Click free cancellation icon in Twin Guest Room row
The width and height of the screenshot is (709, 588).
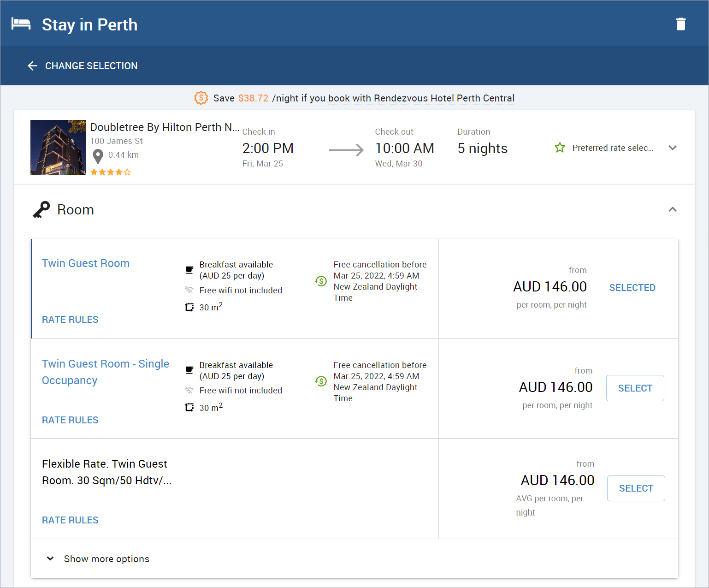click(321, 281)
